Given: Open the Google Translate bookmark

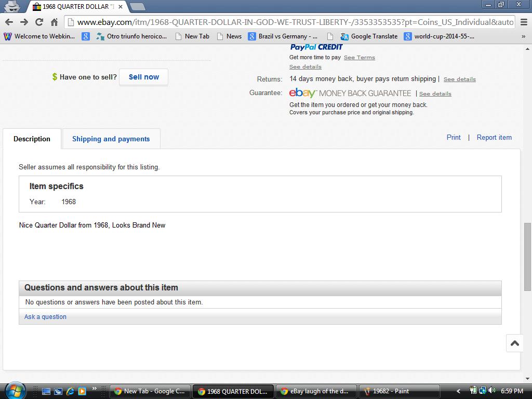Looking at the screenshot, I should (x=369, y=36).
